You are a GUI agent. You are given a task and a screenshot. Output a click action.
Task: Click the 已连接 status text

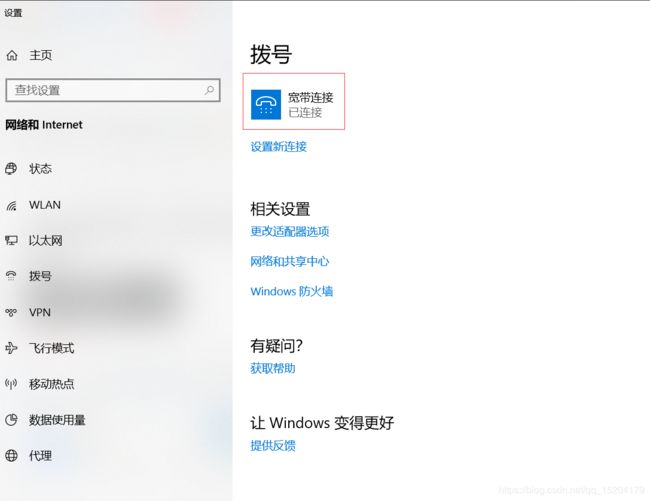(305, 112)
